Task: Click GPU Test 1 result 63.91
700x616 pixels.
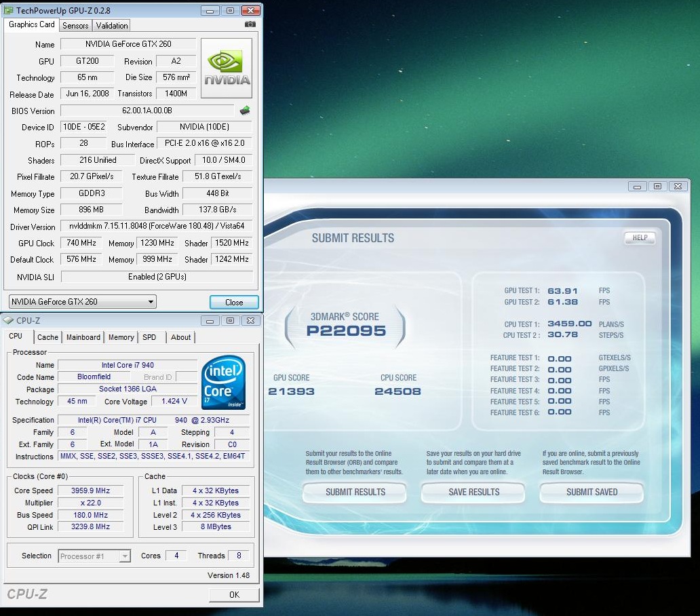Action: (562, 291)
